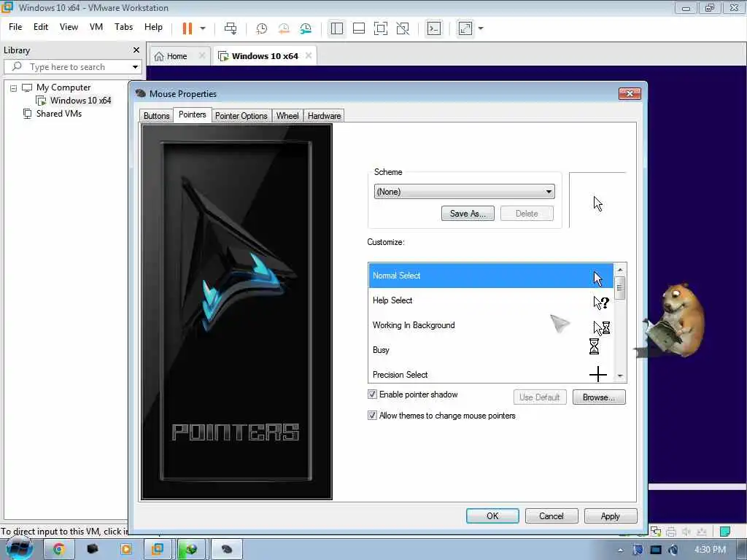The image size is (747, 560).
Task: Click the Customize list scroll down arrow
Action: (620, 376)
